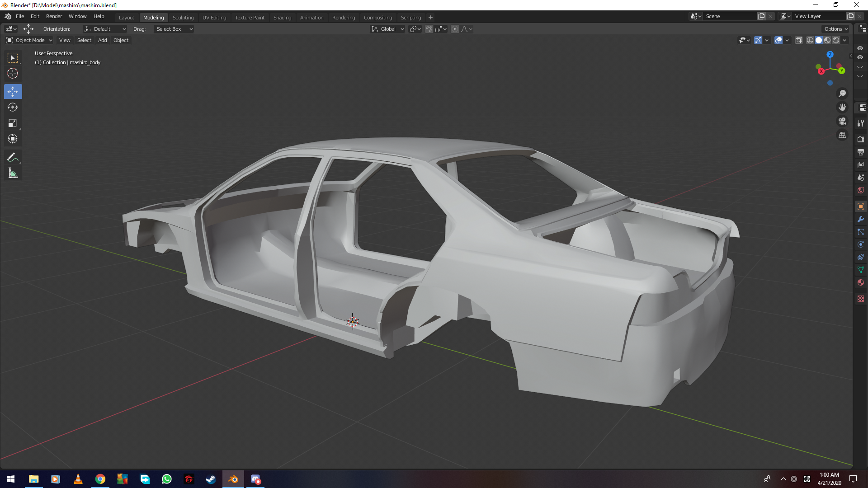
Task: Click the Z axis on navigation gizmo
Action: point(830,54)
